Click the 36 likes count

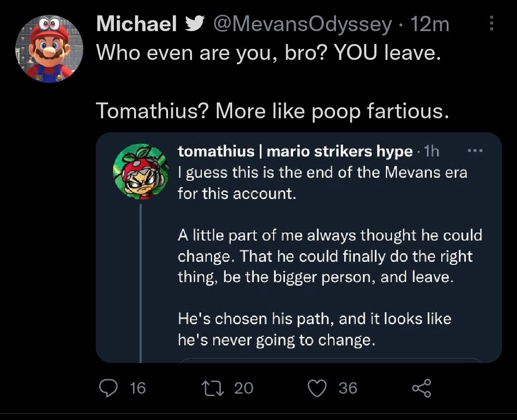pos(348,387)
